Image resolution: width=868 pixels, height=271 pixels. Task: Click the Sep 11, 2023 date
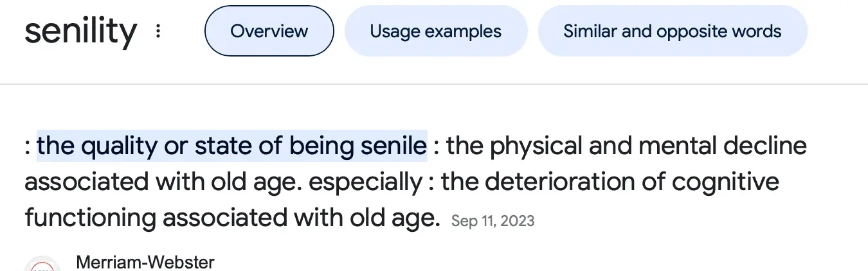pyautogui.click(x=493, y=221)
